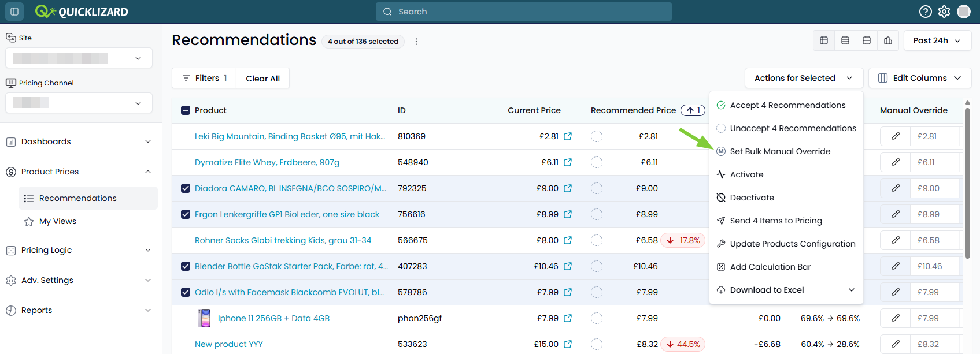
Task: Click the table vertical scrollbar
Action: (967, 182)
